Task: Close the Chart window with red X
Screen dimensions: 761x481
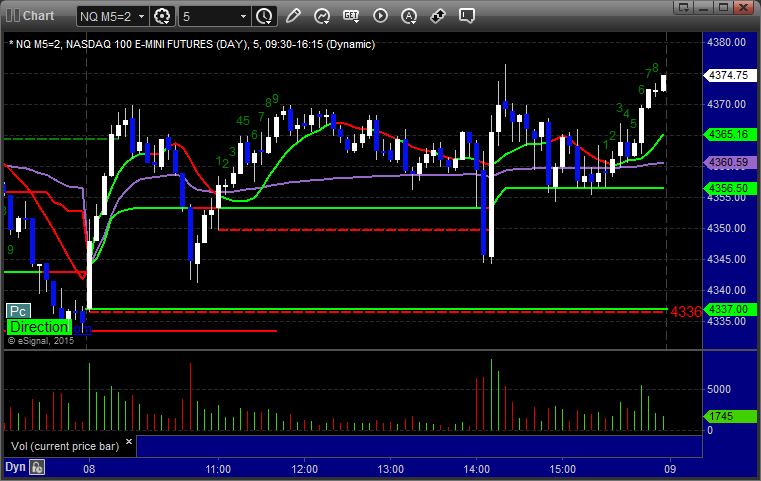Action: point(743,8)
